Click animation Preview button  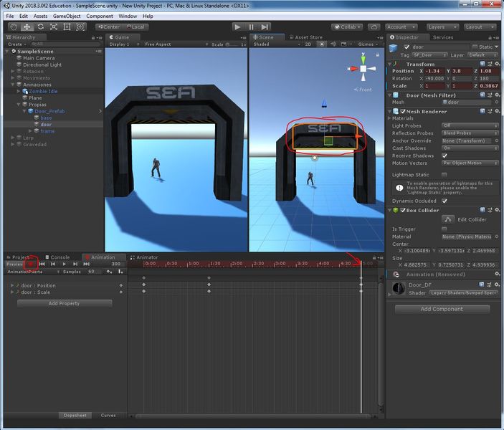(15, 264)
